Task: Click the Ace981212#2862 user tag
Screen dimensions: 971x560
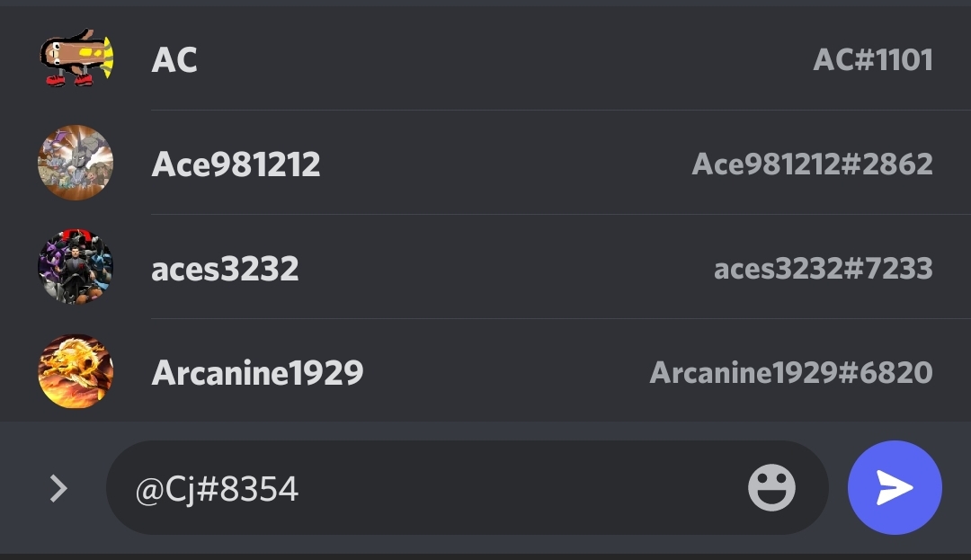Action: tap(813, 164)
